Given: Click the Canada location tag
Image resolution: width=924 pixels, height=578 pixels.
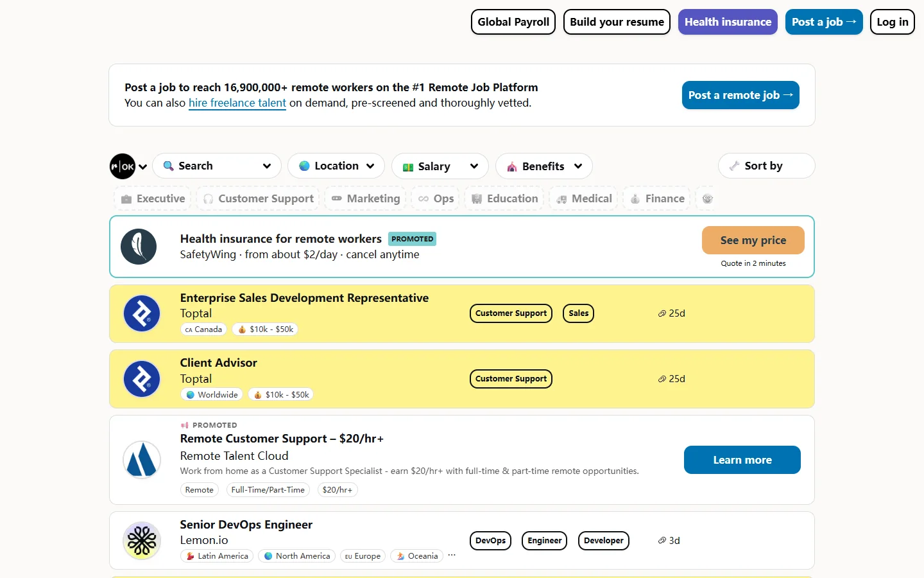Looking at the screenshot, I should coord(203,329).
